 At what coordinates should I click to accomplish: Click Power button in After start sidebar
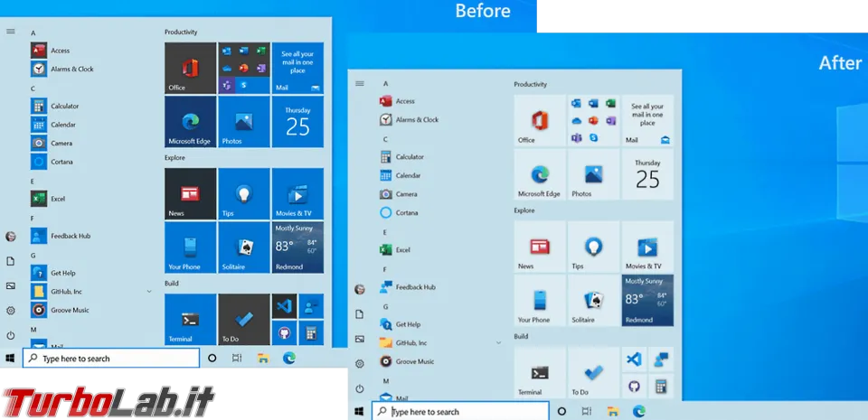click(360, 388)
